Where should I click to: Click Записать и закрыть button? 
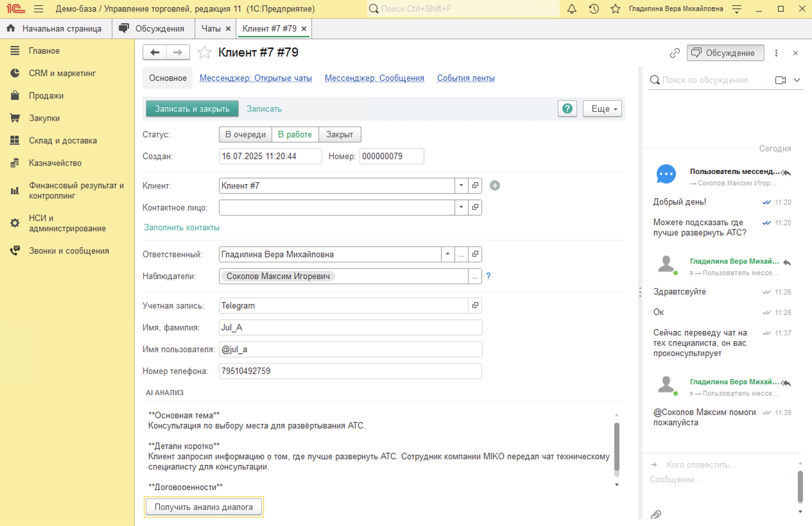coord(192,108)
